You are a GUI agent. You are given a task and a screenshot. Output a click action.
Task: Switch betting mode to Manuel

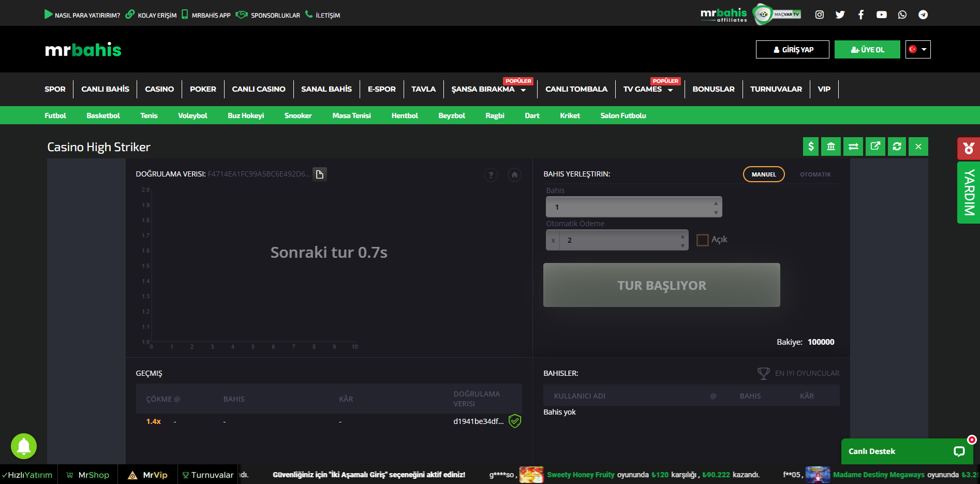click(764, 174)
